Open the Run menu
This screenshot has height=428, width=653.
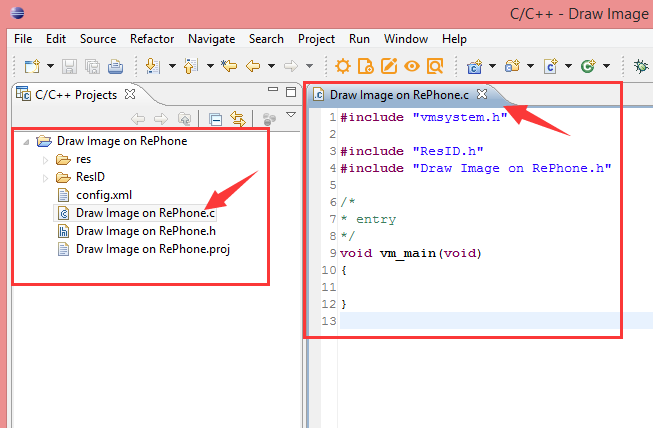tap(359, 39)
